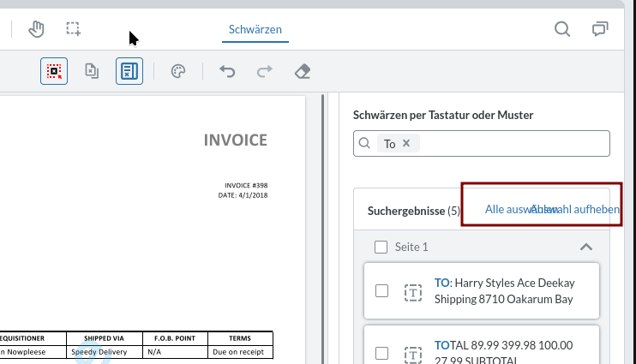Click the page redaction icon
The height and width of the screenshot is (364, 636).
[x=92, y=71]
